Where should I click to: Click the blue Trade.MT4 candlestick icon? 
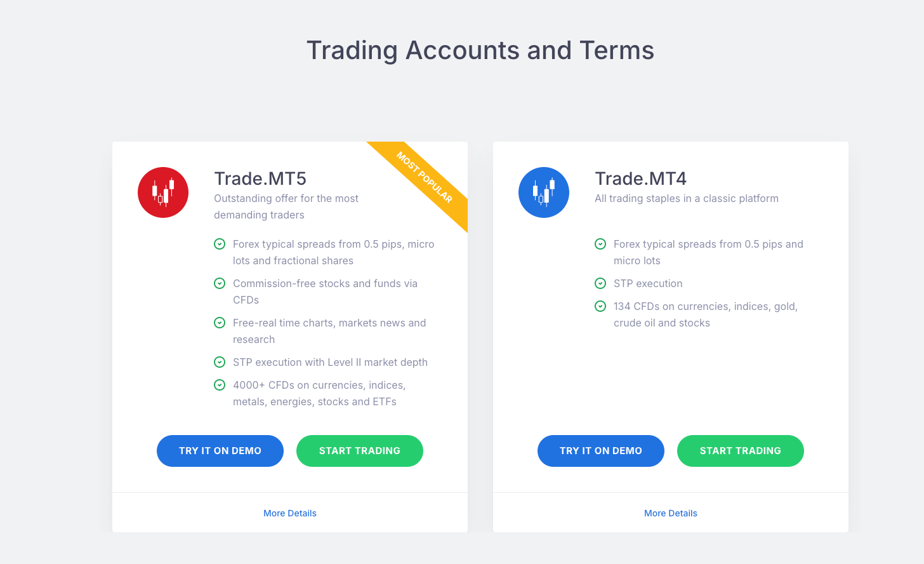coord(544,192)
